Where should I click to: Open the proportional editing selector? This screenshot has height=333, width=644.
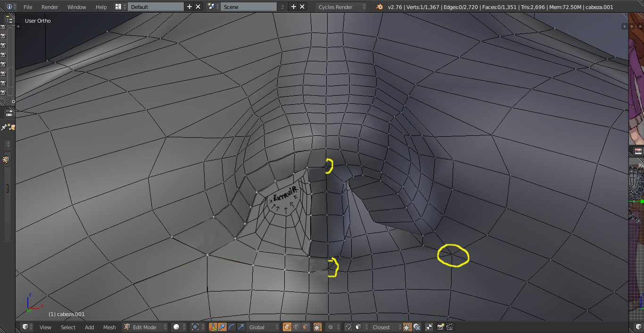(333, 327)
